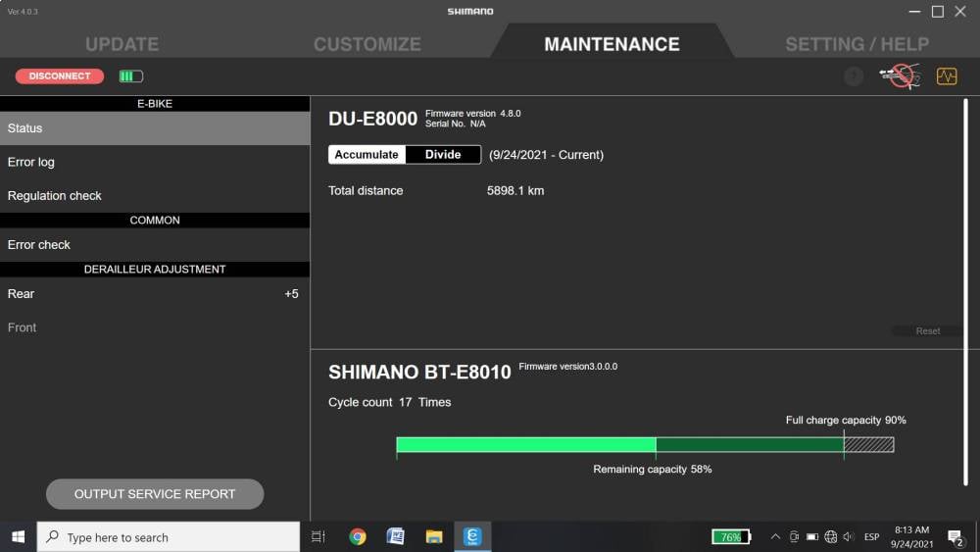Open Regulation check in sidebar
Viewport: 980px width, 552px height.
click(155, 196)
